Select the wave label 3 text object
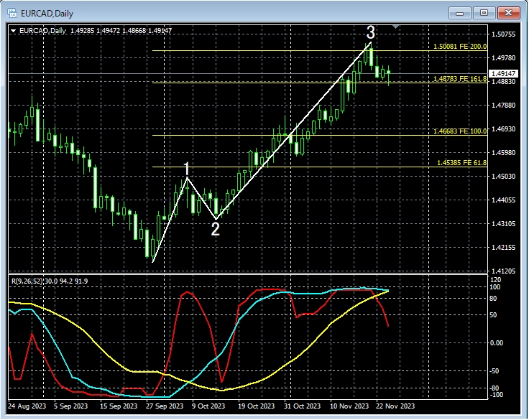The image size is (529, 420). pos(371,33)
